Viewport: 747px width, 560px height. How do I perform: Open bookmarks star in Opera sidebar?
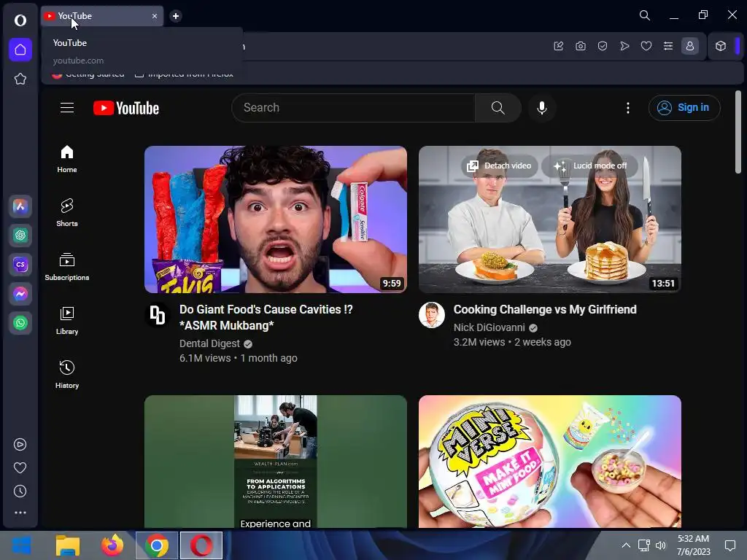coord(20,79)
